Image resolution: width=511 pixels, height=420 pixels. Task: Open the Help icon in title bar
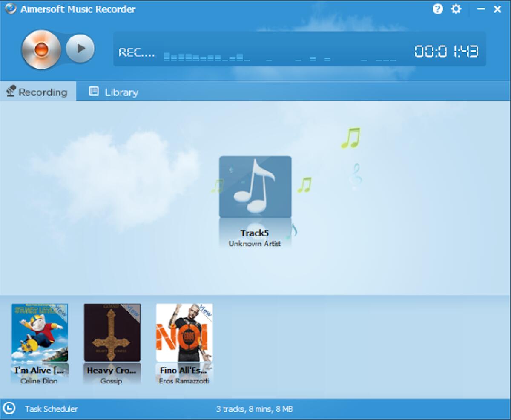437,9
